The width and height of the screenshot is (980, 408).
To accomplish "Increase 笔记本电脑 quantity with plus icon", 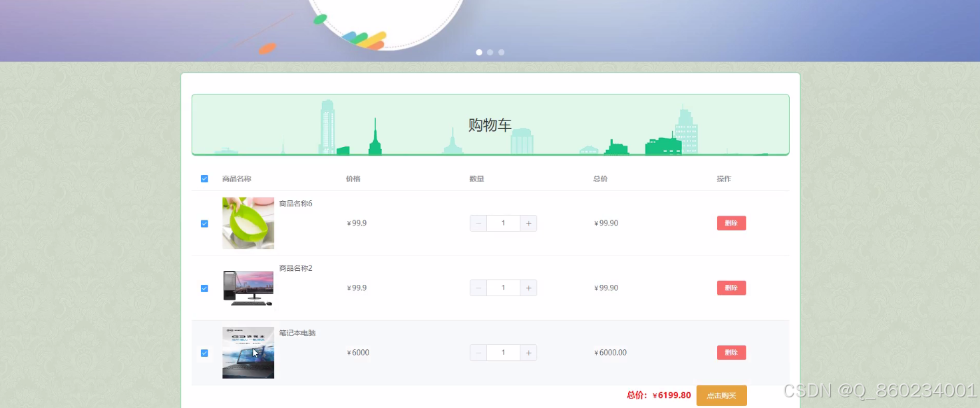I will 528,352.
